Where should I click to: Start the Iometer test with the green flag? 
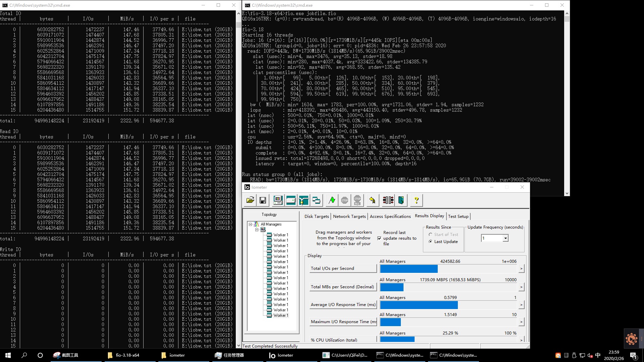tap(331, 200)
